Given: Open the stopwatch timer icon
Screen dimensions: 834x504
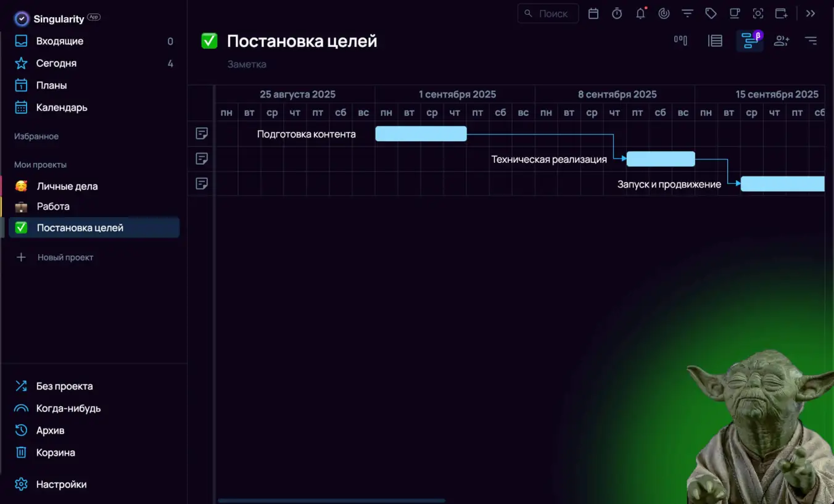Looking at the screenshot, I should pos(617,14).
